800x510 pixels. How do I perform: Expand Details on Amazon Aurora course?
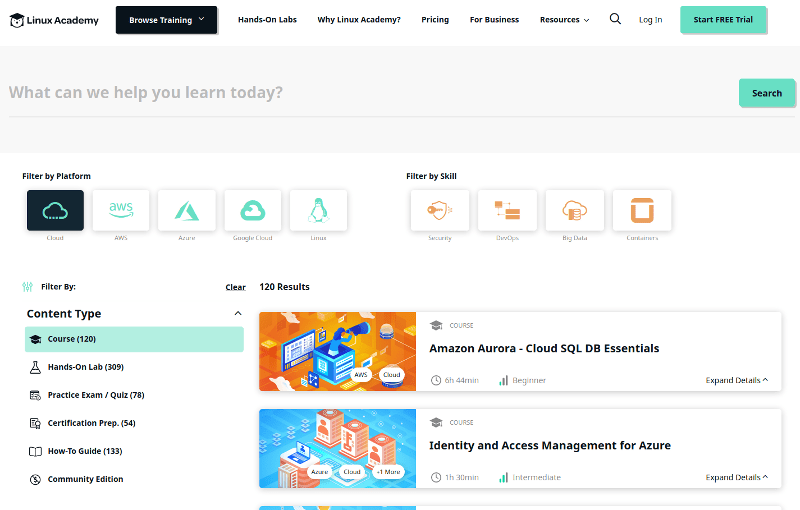[x=737, y=380]
